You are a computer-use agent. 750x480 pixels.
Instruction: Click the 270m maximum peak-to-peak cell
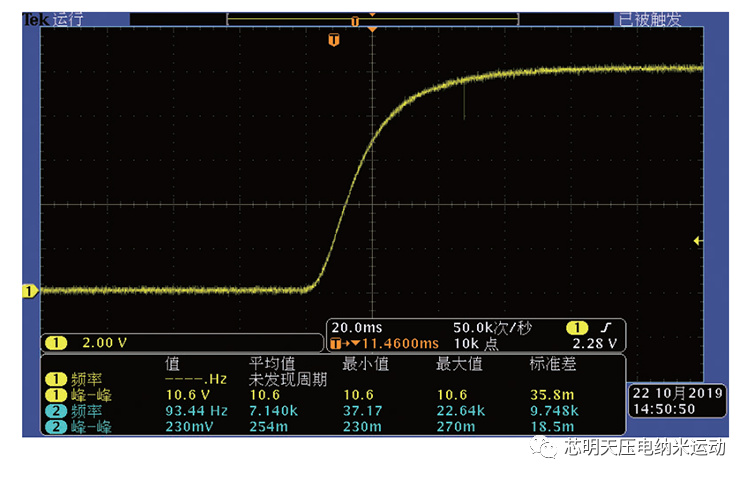click(x=455, y=426)
